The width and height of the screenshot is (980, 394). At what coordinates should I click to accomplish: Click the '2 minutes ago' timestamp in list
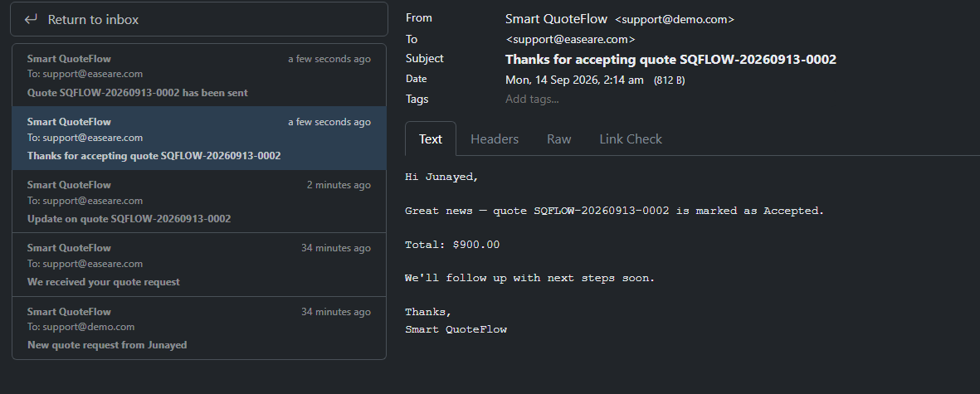339,185
